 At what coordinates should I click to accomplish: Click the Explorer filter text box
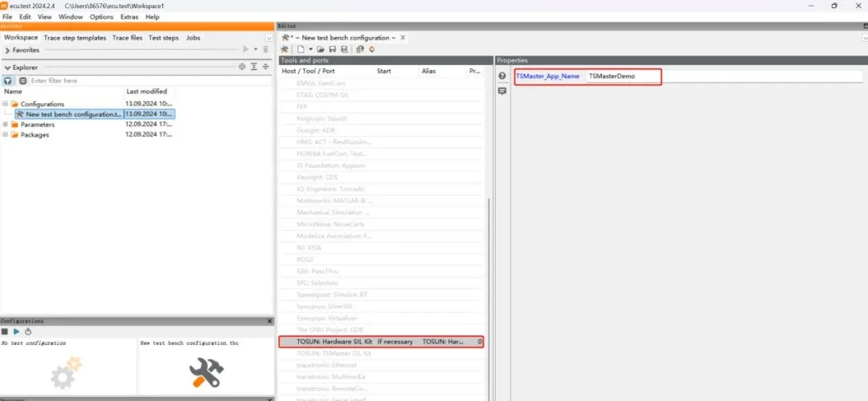(x=129, y=80)
